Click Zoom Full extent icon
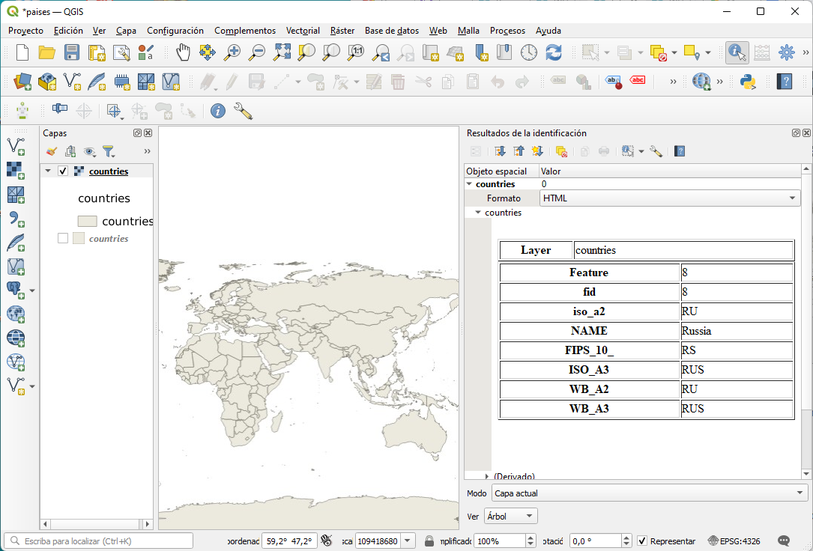This screenshot has width=813, height=551. 282,52
